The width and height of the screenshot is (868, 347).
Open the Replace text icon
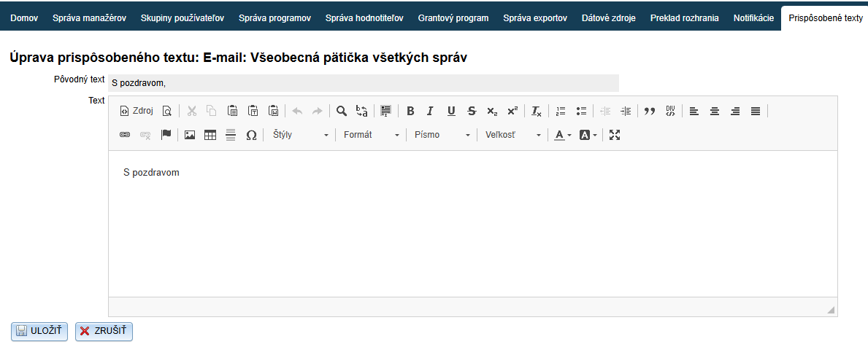pyautogui.click(x=361, y=111)
